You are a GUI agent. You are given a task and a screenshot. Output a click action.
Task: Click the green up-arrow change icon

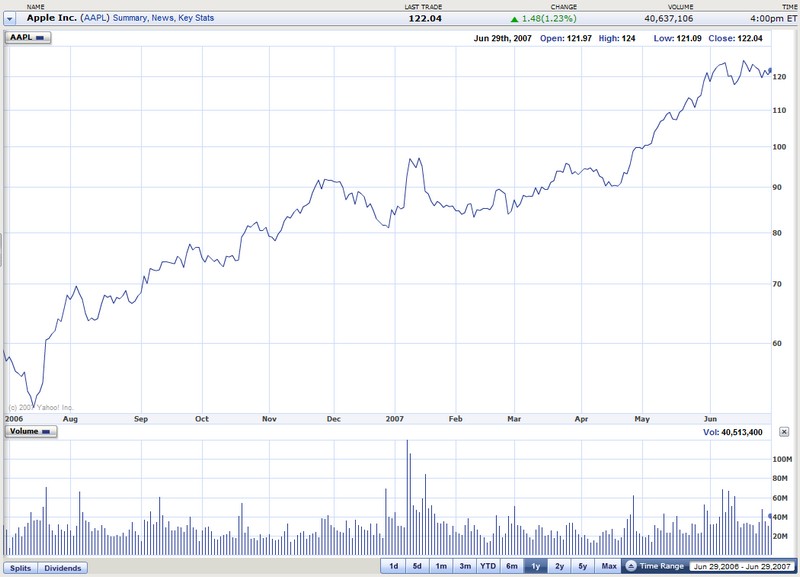(x=514, y=19)
